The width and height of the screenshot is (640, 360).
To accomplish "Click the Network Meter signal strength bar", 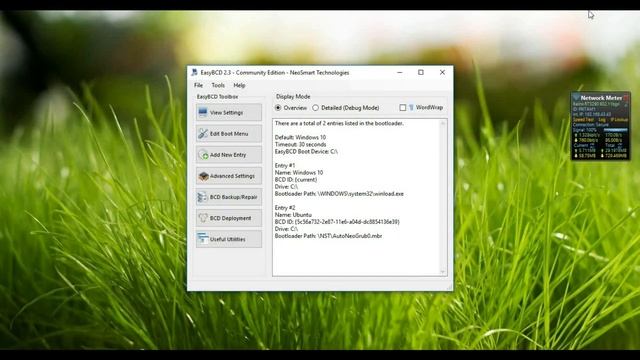I will click(616, 130).
